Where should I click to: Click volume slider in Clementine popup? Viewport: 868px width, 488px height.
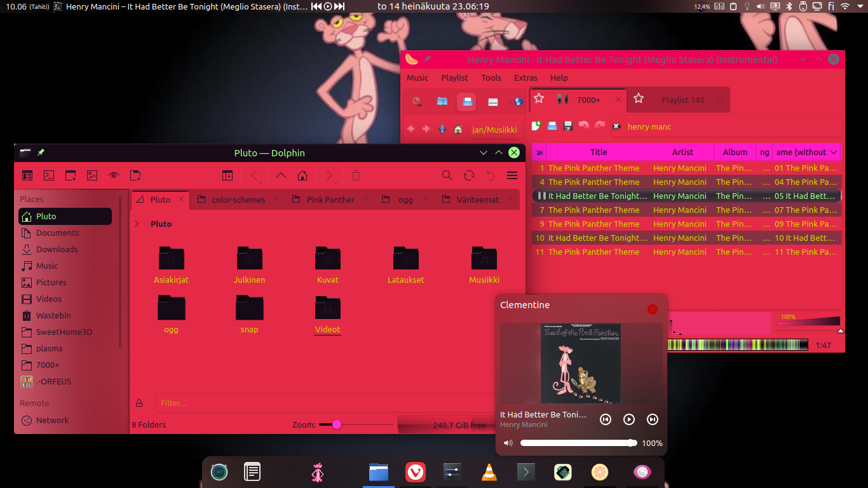click(579, 443)
